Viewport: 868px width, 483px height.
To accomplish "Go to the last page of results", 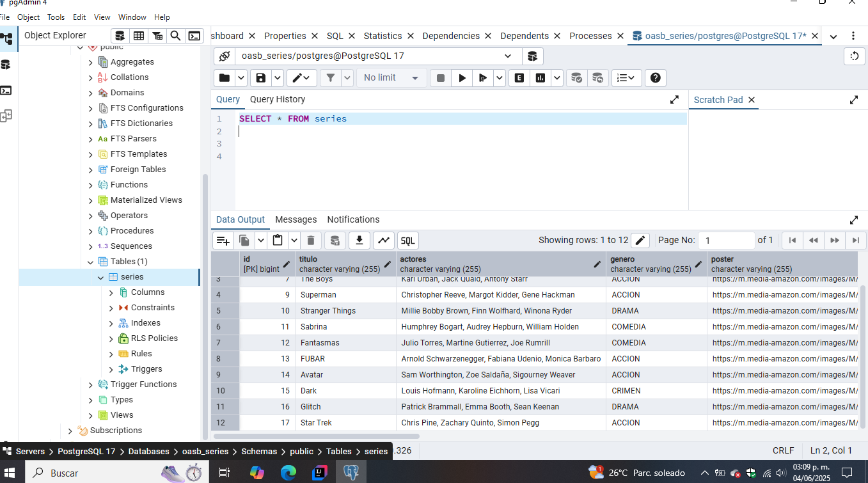I will 856,241.
